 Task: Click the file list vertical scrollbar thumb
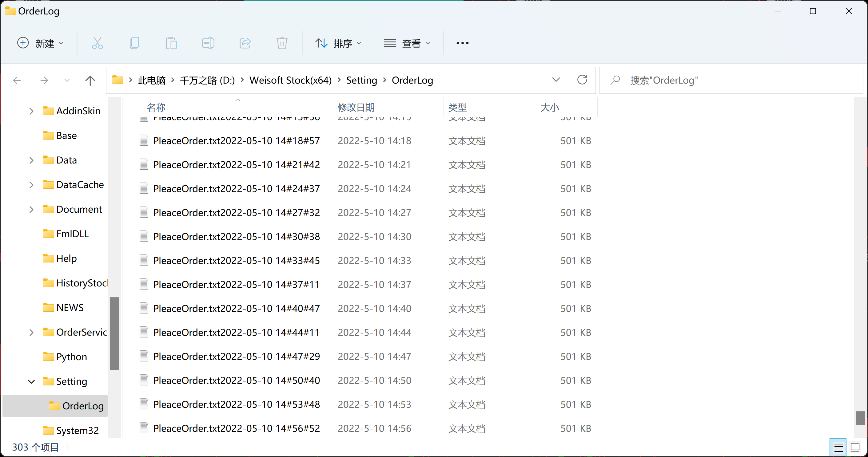(x=860, y=418)
